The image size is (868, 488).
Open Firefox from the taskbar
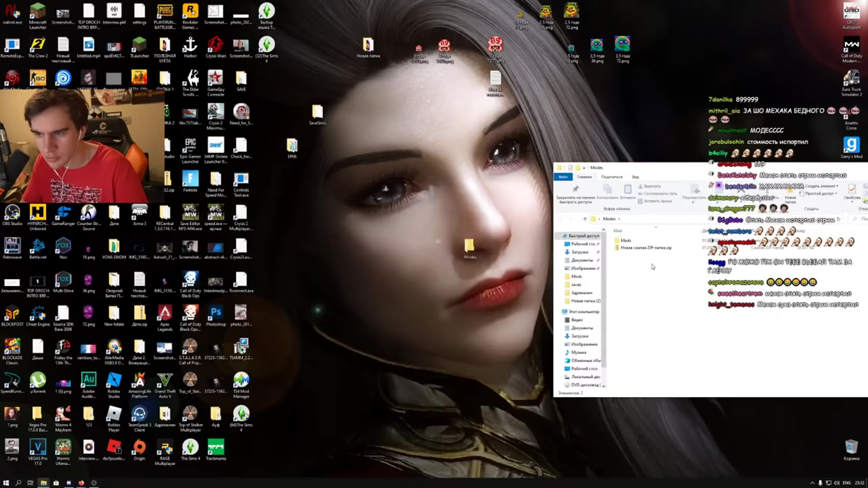(x=81, y=483)
